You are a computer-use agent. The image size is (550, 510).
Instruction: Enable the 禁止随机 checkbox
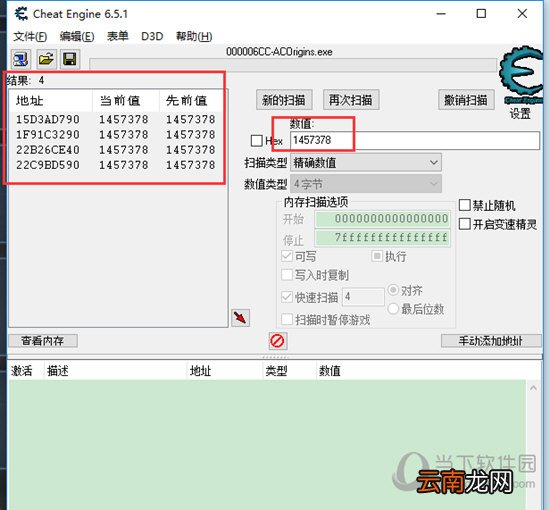[464, 205]
